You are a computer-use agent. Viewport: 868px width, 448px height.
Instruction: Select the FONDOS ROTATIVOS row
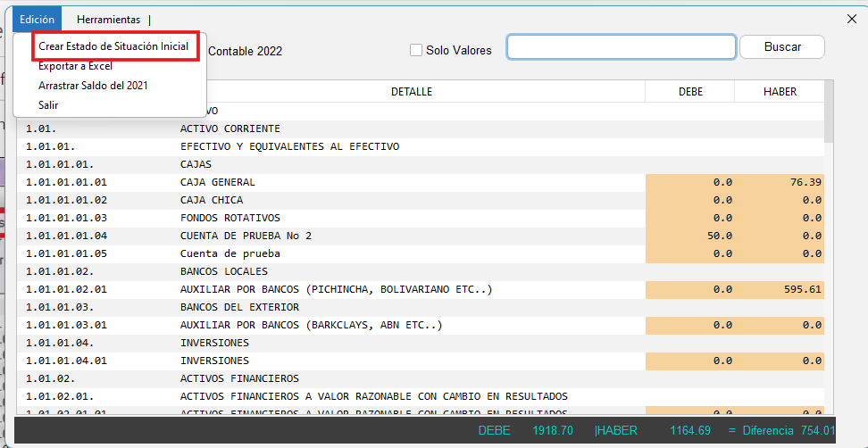(230, 218)
